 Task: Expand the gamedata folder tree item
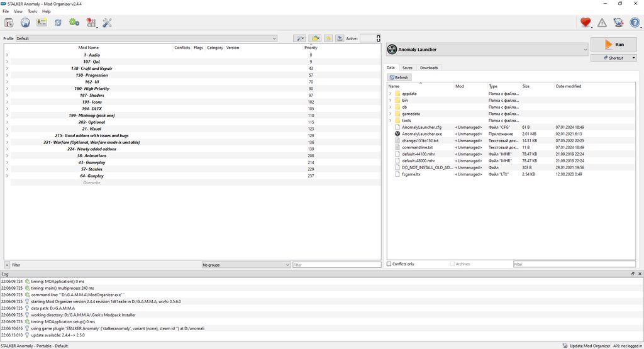click(x=390, y=114)
